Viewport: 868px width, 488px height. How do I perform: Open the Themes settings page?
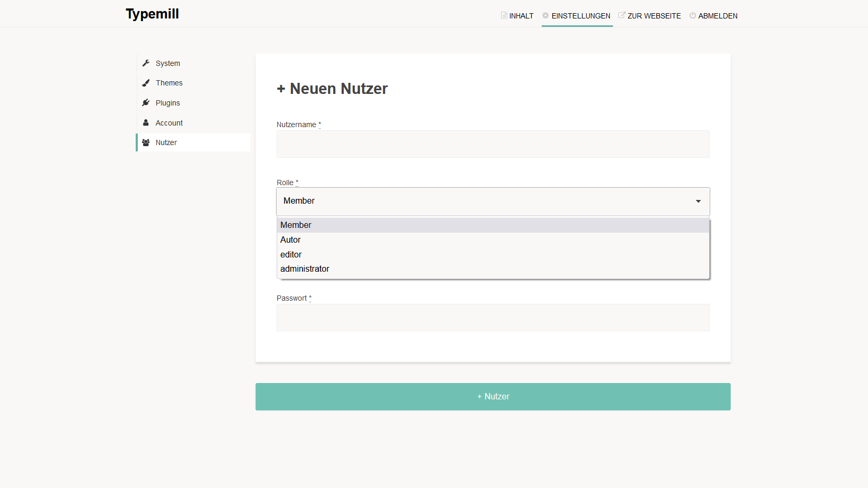click(169, 83)
